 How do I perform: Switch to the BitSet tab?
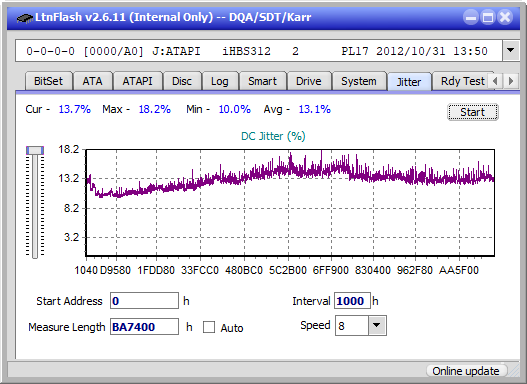pyautogui.click(x=48, y=81)
